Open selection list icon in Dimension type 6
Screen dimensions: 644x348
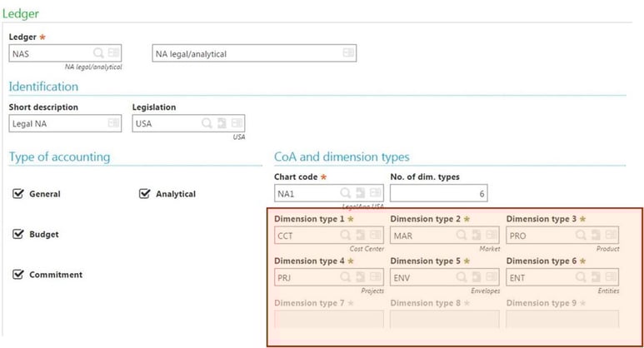[x=611, y=276]
